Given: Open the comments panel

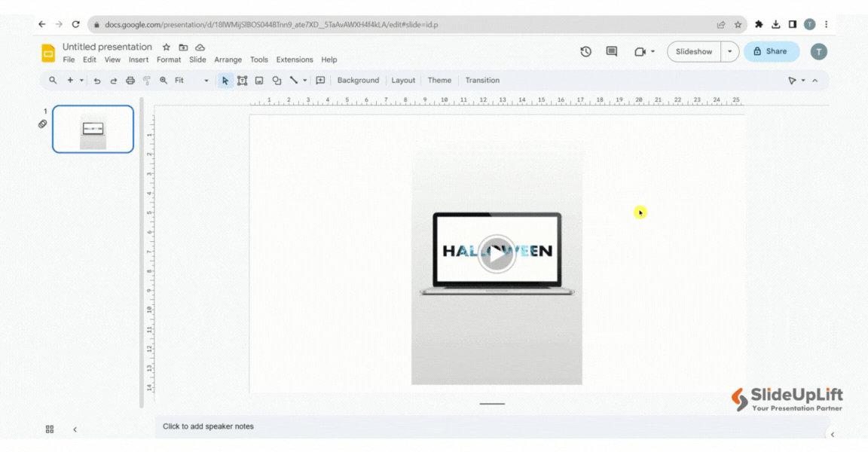Looking at the screenshot, I should 610,51.
